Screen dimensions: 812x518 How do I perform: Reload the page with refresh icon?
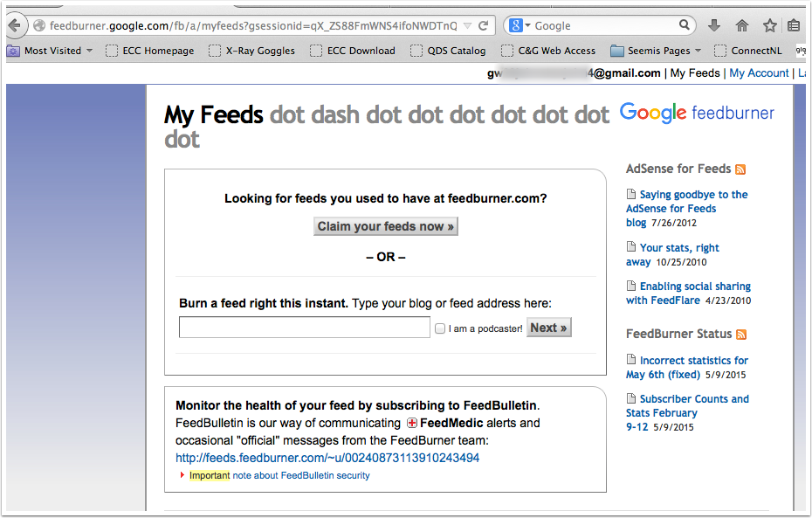pyautogui.click(x=483, y=25)
